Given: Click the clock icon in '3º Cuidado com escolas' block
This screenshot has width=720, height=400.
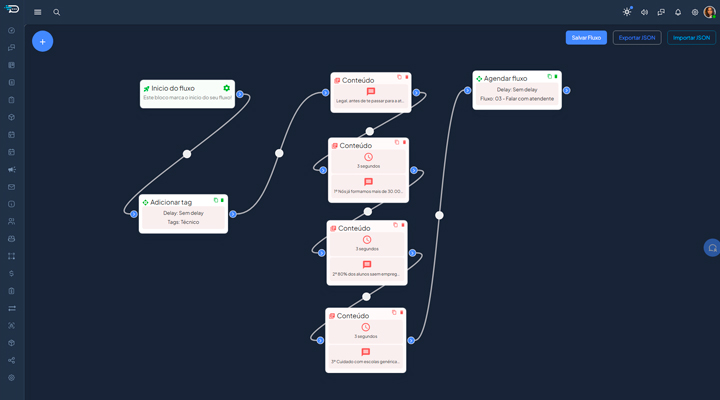Looking at the screenshot, I should tap(366, 327).
